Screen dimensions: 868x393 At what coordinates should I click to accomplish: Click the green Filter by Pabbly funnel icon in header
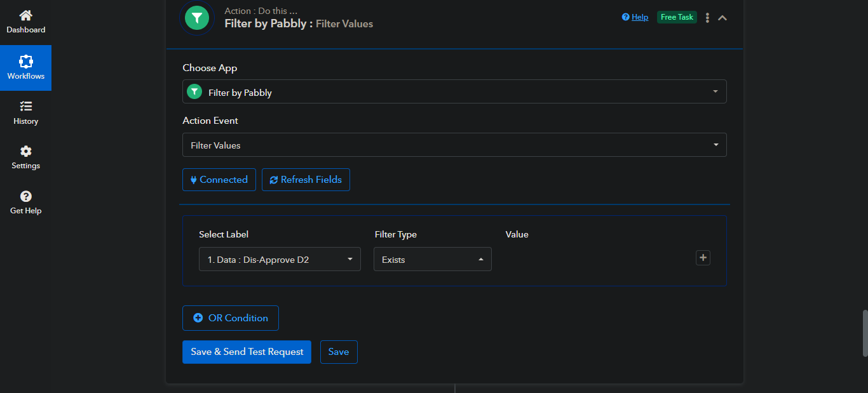pyautogui.click(x=197, y=18)
